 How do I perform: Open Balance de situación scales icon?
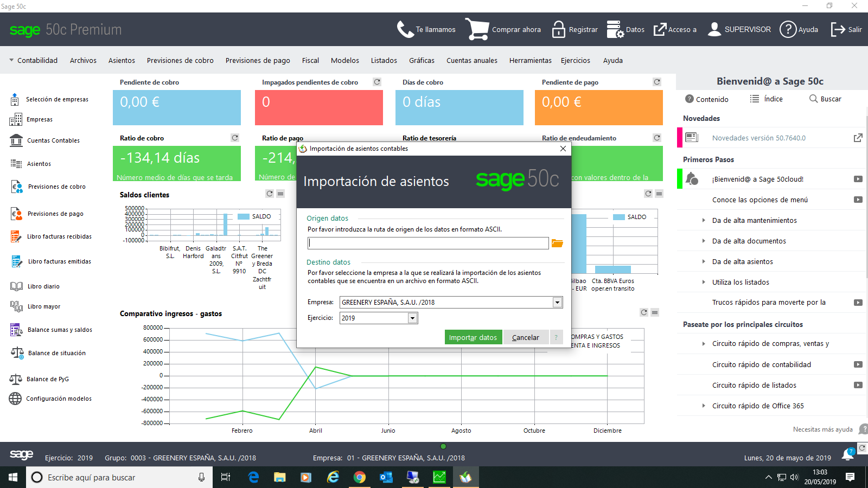tap(17, 353)
